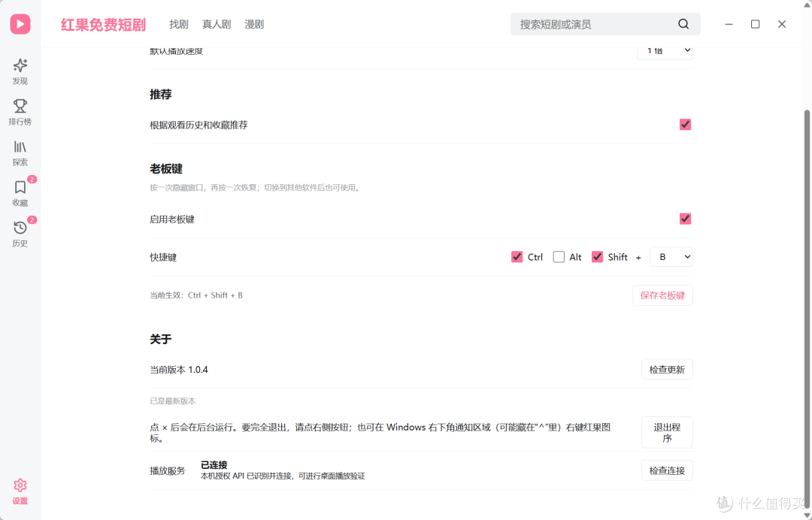
Task: Click the 当前生效: Ctrl + Shift + B text
Action: point(196,295)
